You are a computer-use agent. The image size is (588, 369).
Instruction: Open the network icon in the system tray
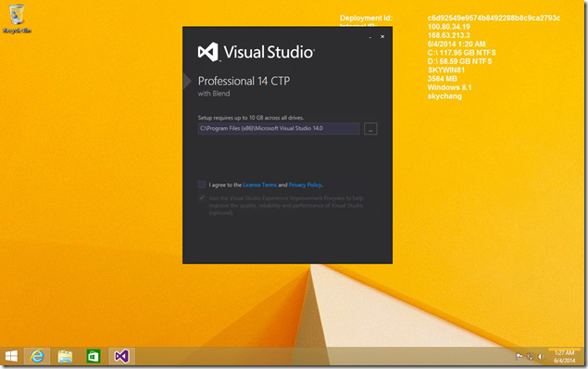(x=530, y=357)
